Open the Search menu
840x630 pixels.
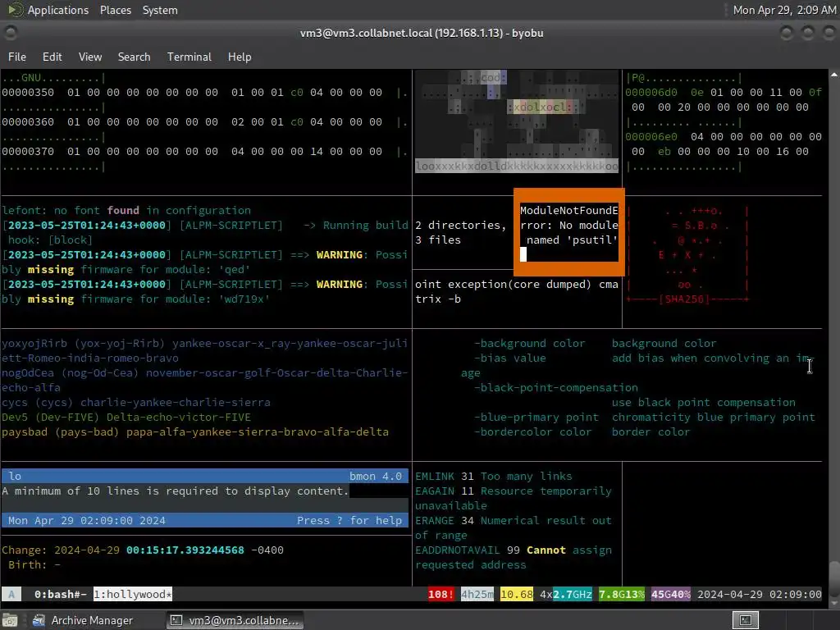[x=134, y=57]
